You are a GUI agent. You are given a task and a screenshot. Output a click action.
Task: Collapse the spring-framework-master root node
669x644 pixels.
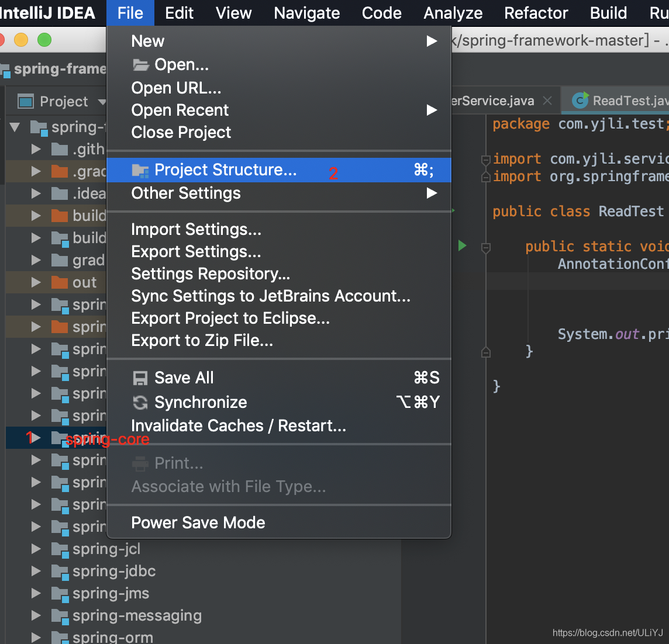pos(14,127)
